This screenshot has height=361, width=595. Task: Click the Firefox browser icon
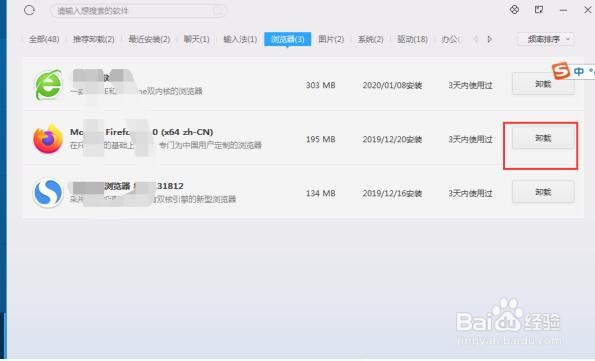(48, 139)
